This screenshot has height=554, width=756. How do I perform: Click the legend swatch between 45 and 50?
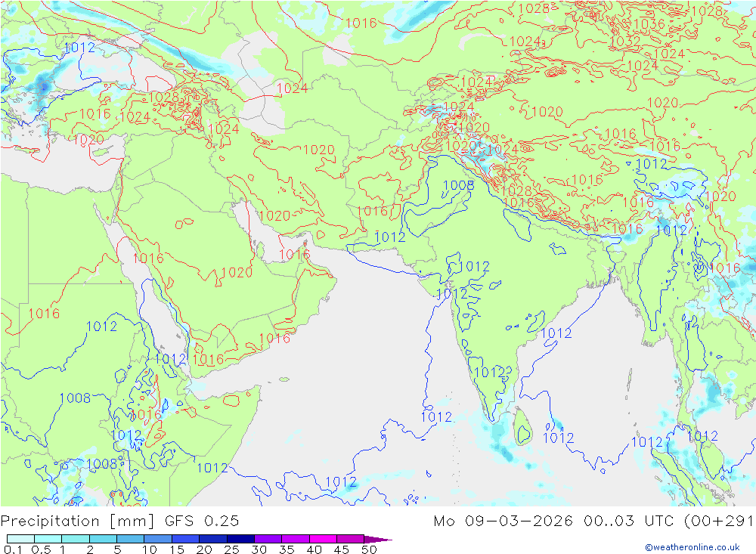[350, 539]
